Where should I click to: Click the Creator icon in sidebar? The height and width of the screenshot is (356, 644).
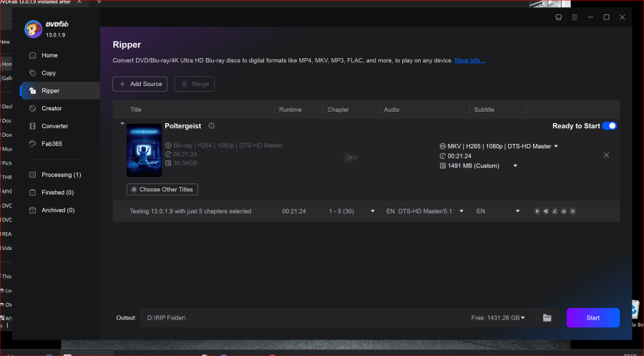coord(32,108)
